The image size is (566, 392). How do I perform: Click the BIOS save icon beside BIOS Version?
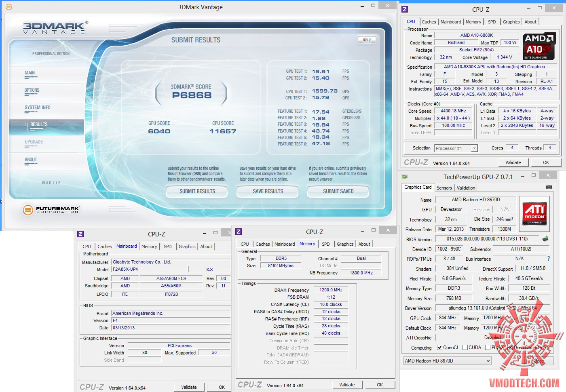545,239
